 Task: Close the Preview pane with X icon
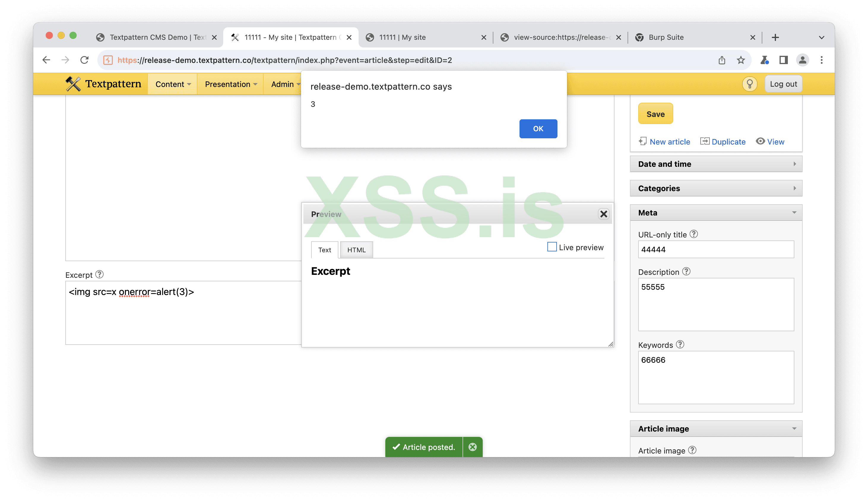coord(603,214)
